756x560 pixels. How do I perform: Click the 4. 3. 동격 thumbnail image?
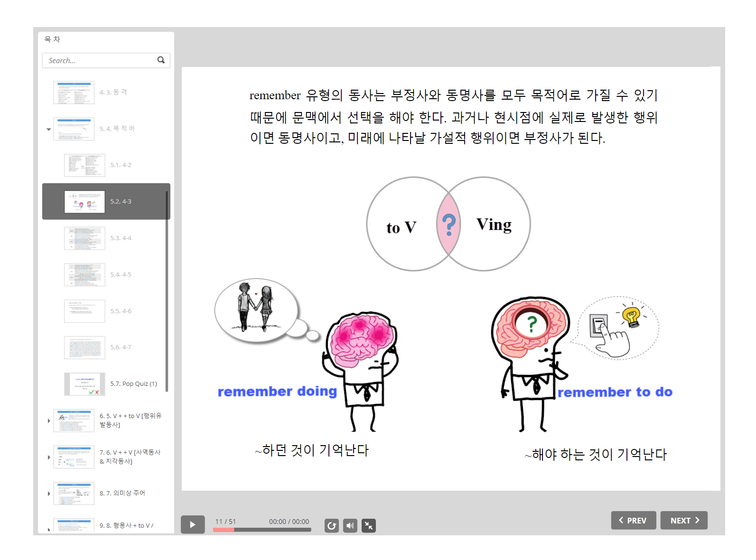coord(74,93)
